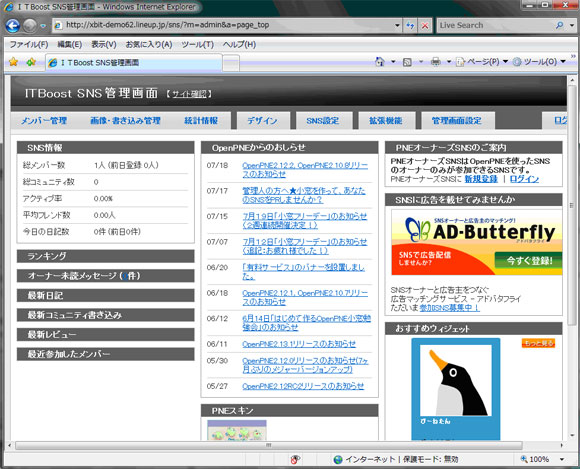
Task: Click the Print toolbar icon
Action: 436,62
